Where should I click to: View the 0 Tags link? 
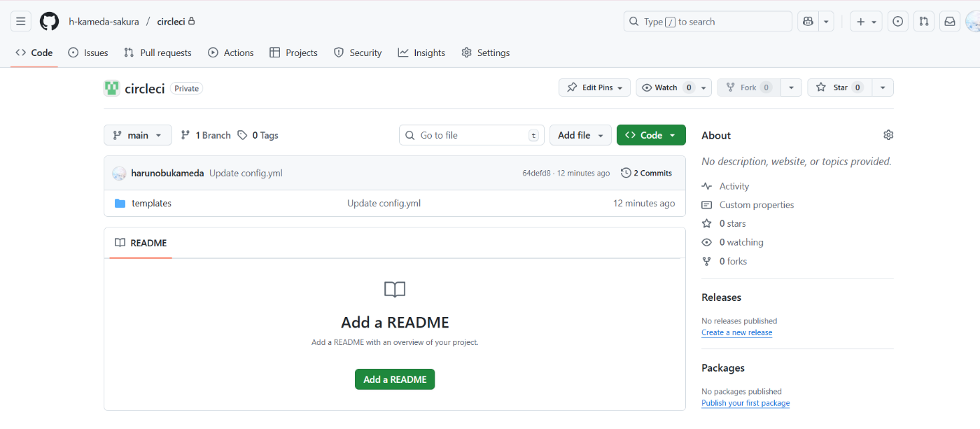point(258,135)
